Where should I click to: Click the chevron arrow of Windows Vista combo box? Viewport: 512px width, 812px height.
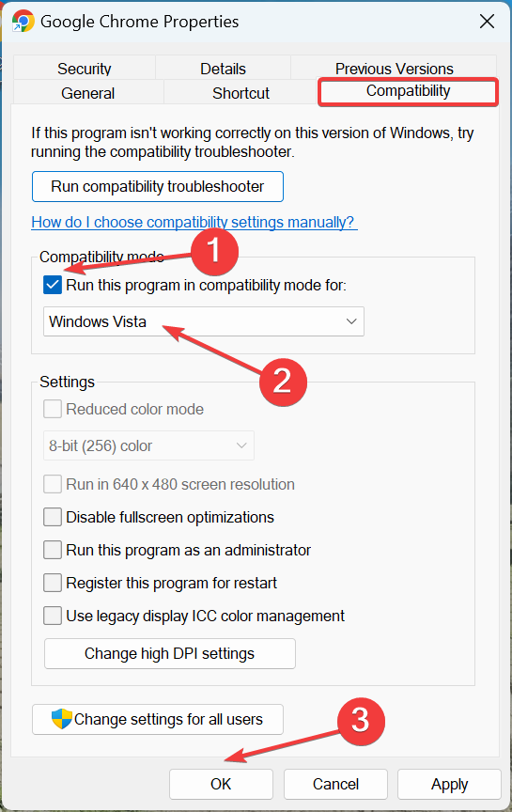tap(351, 321)
